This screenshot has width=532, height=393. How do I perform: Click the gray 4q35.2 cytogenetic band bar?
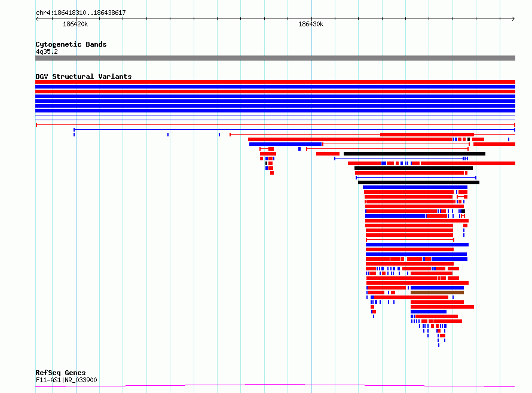click(275, 58)
